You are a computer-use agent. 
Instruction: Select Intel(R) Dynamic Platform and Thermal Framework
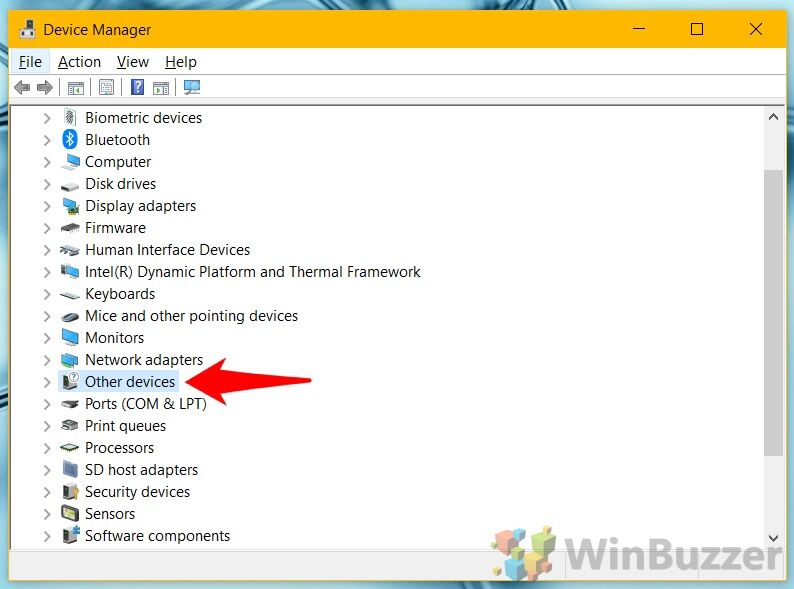253,272
